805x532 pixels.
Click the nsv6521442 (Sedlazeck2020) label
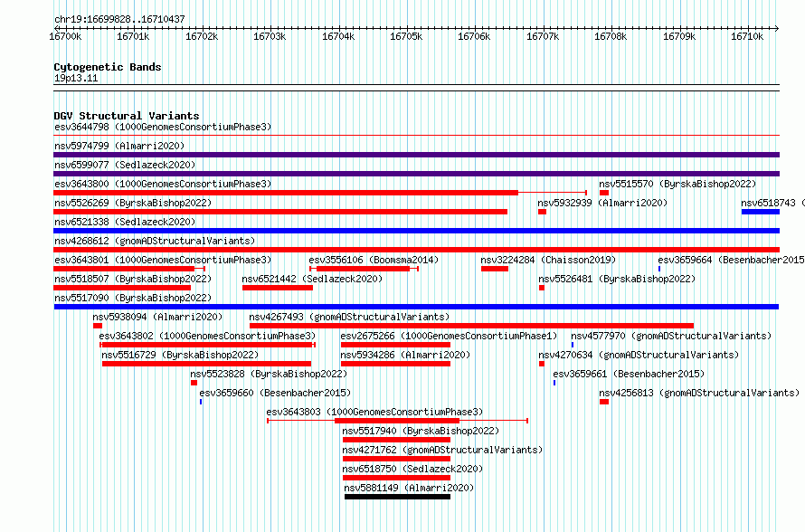point(312,279)
